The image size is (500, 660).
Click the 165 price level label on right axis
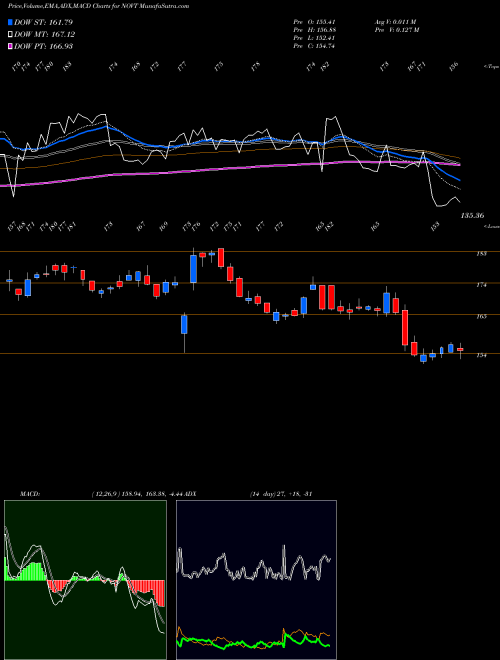[482, 317]
